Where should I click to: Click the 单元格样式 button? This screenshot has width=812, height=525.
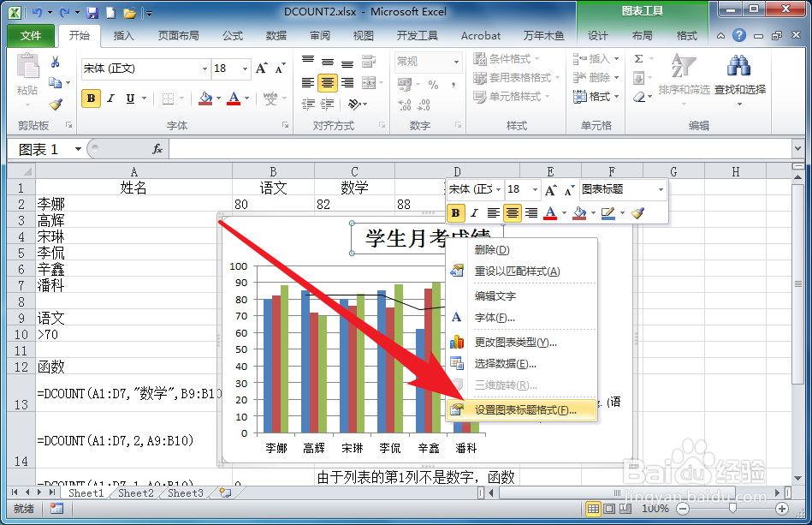pos(512,97)
